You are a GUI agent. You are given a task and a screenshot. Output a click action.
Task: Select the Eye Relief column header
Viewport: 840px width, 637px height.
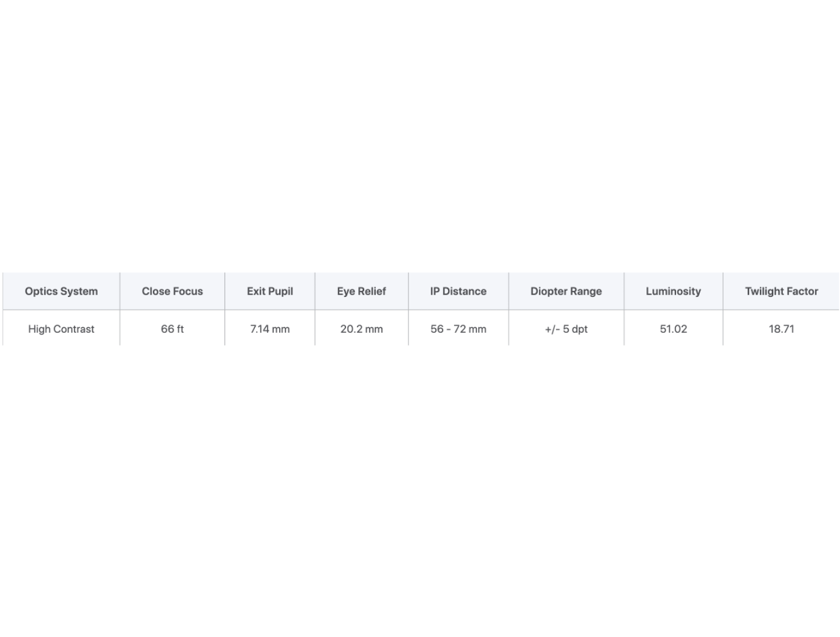pyautogui.click(x=362, y=291)
